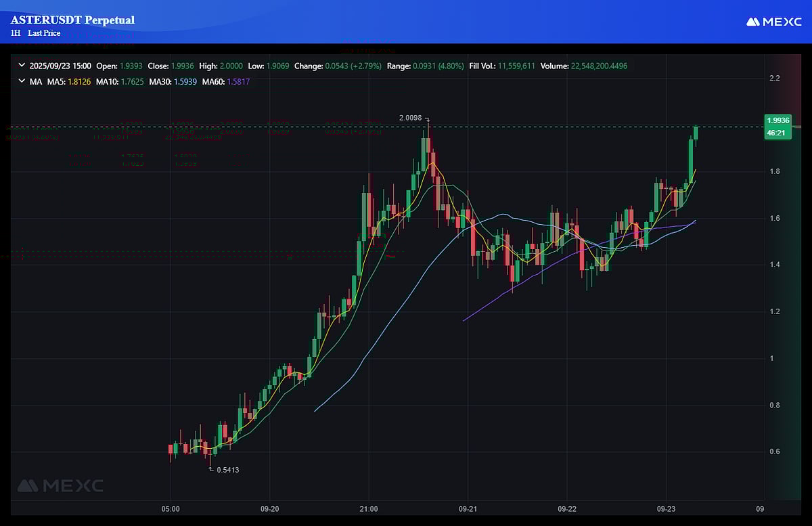The image size is (812, 526).
Task: Expand the 1H timeframe selector
Action: tap(14, 33)
